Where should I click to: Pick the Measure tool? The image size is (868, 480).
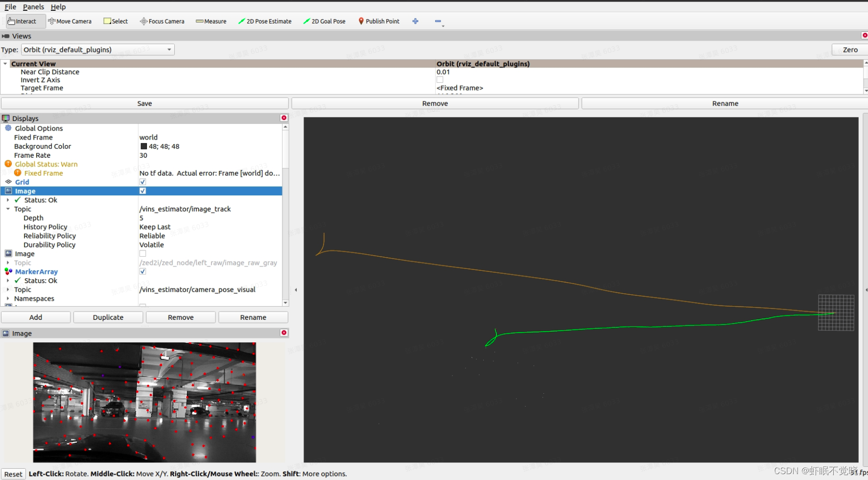[211, 21]
